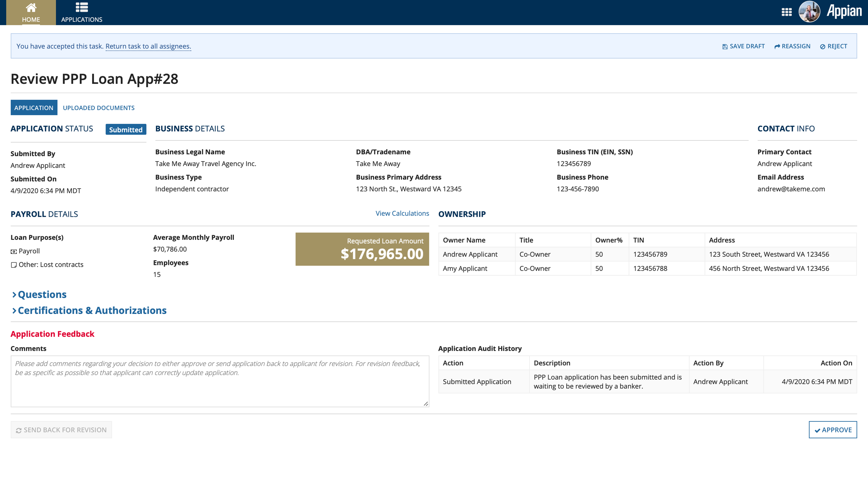
Task: Open the Home navigation tab
Action: [31, 12]
